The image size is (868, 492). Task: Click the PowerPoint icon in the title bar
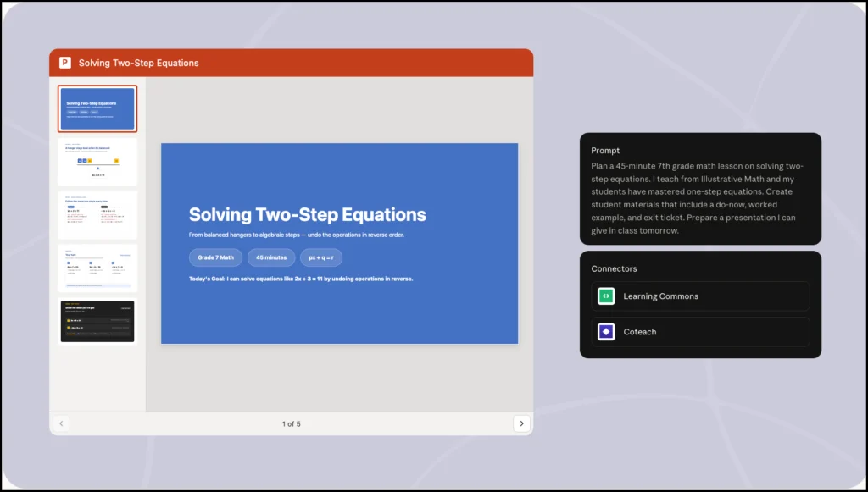(x=65, y=63)
